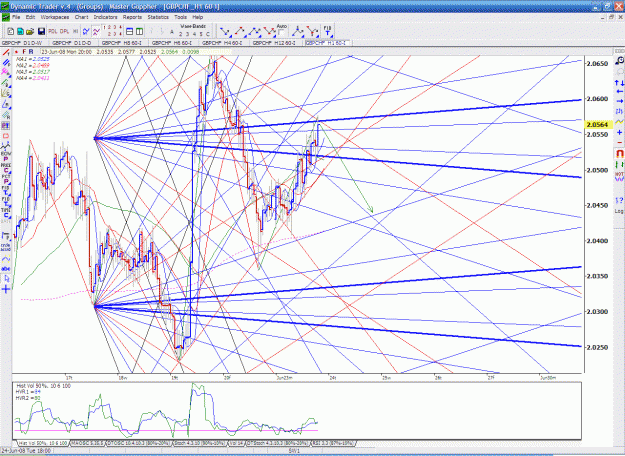Viewport: 625px width, 456px height.
Task: Click the HVR1 value label
Action: click(28, 392)
